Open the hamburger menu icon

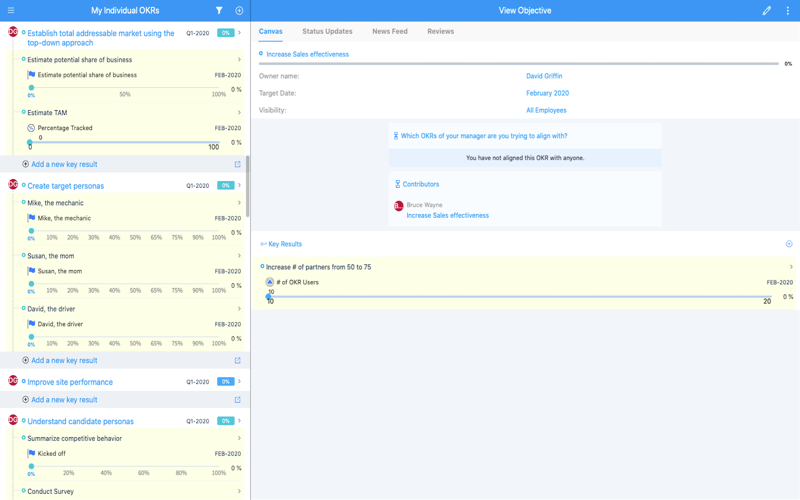[11, 10]
